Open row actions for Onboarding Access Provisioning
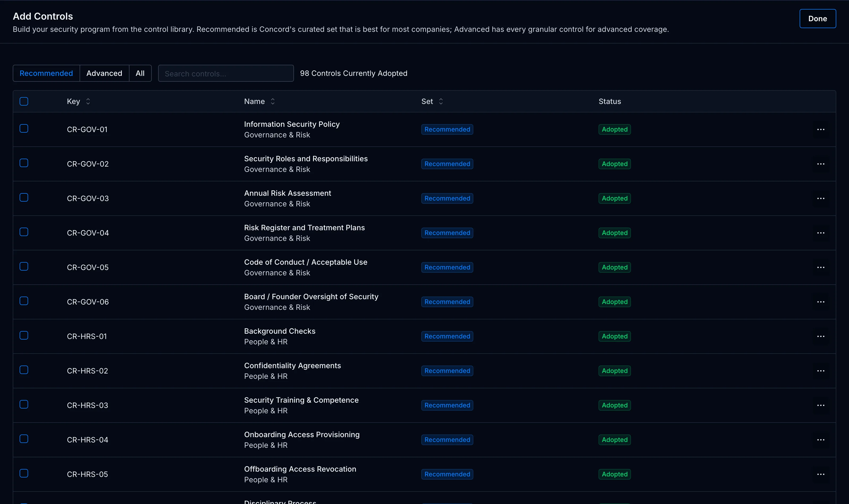The image size is (849, 504). (820, 440)
